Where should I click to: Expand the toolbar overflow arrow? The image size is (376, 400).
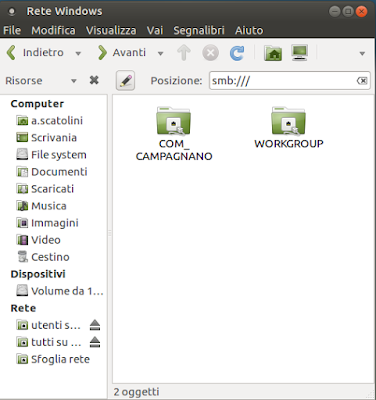pyautogui.click(x=362, y=53)
